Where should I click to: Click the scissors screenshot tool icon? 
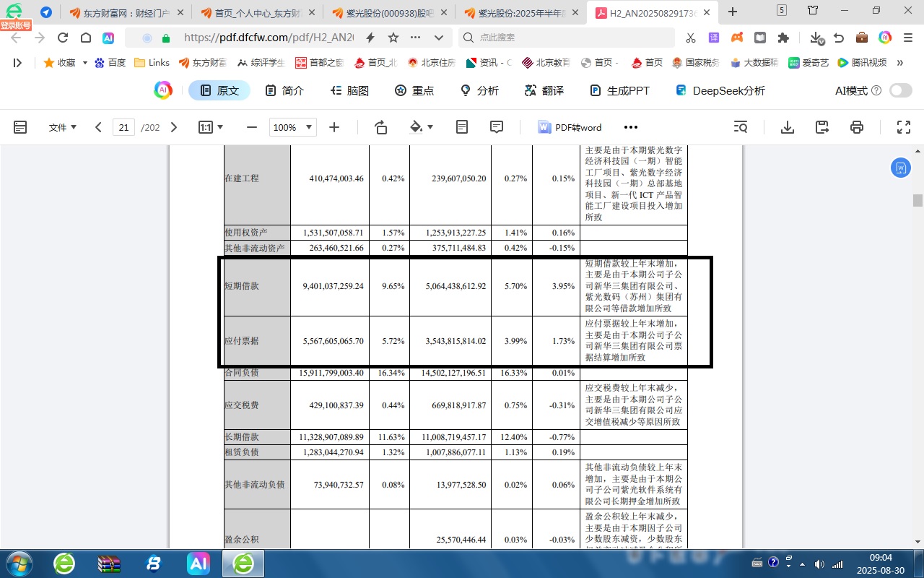tap(691, 38)
